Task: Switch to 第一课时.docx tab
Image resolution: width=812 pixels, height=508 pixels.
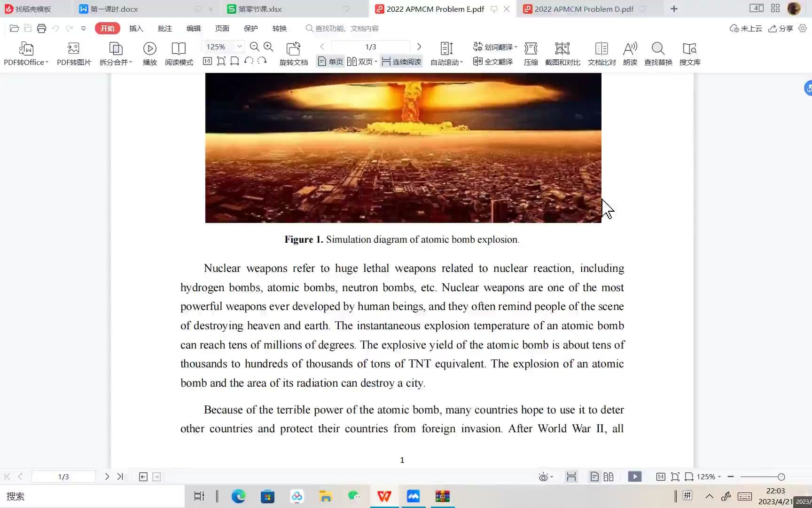Action: click(147, 9)
